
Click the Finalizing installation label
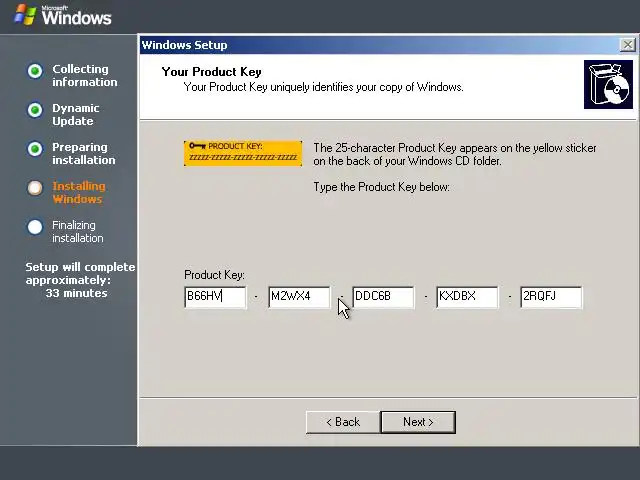coord(78,231)
